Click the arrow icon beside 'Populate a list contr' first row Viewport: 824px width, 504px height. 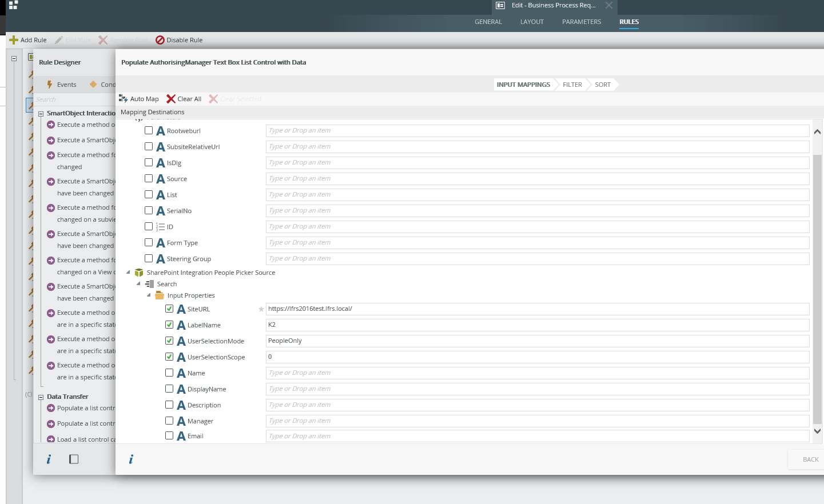coord(51,408)
